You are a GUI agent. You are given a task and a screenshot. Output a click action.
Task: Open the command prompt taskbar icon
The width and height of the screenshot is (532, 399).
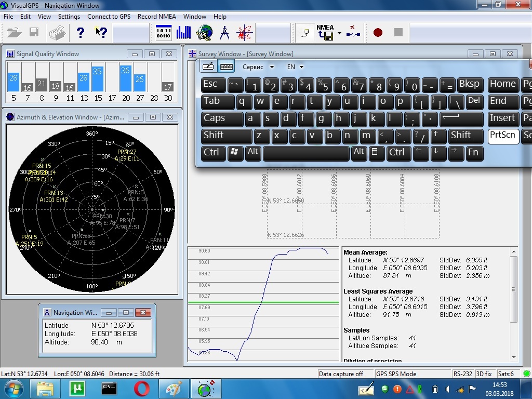pos(109,389)
